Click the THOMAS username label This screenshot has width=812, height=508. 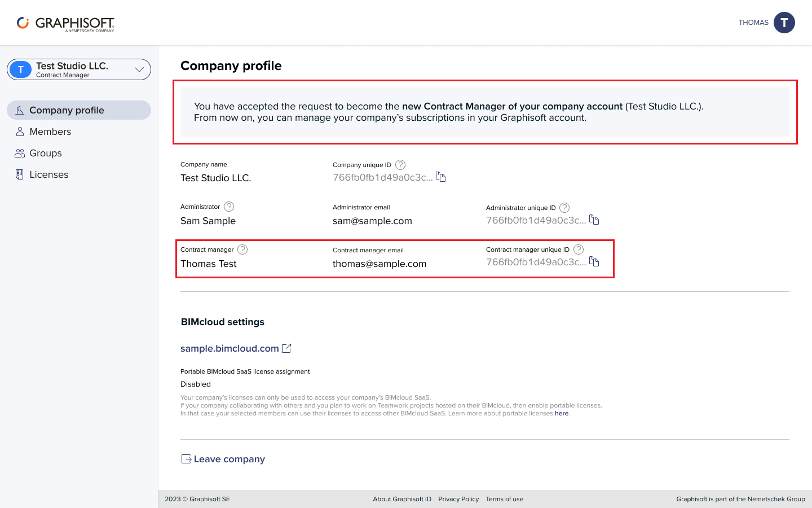pyautogui.click(x=753, y=23)
